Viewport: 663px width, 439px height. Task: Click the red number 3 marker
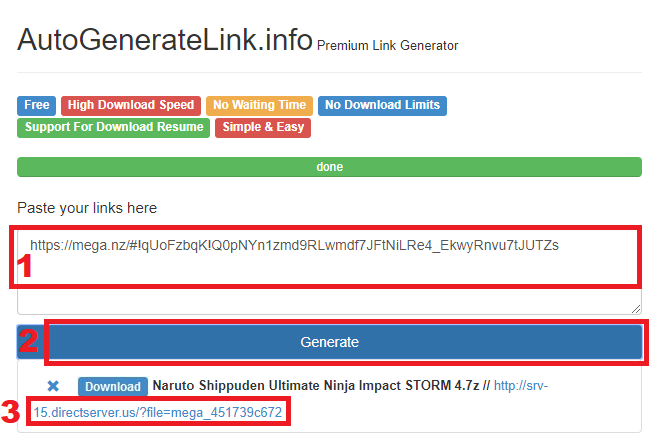pos(11,411)
